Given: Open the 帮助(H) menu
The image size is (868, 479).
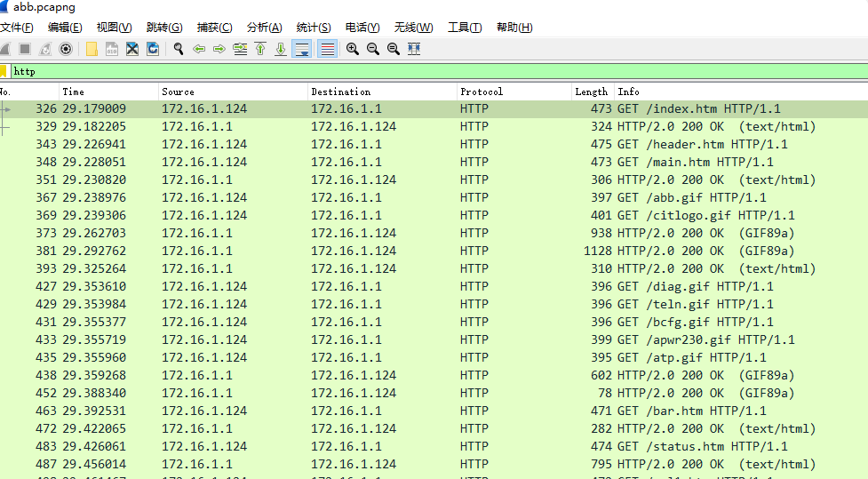Looking at the screenshot, I should point(514,28).
